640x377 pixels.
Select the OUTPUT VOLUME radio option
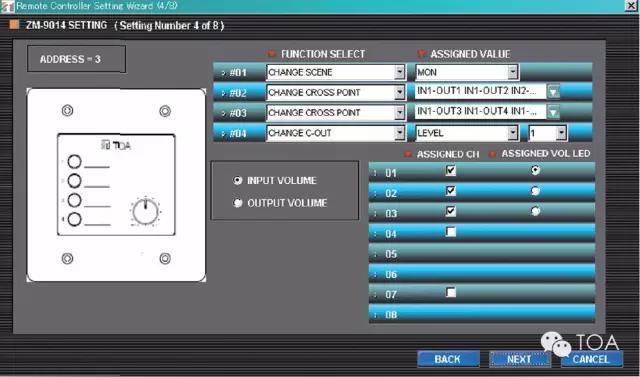[238, 203]
